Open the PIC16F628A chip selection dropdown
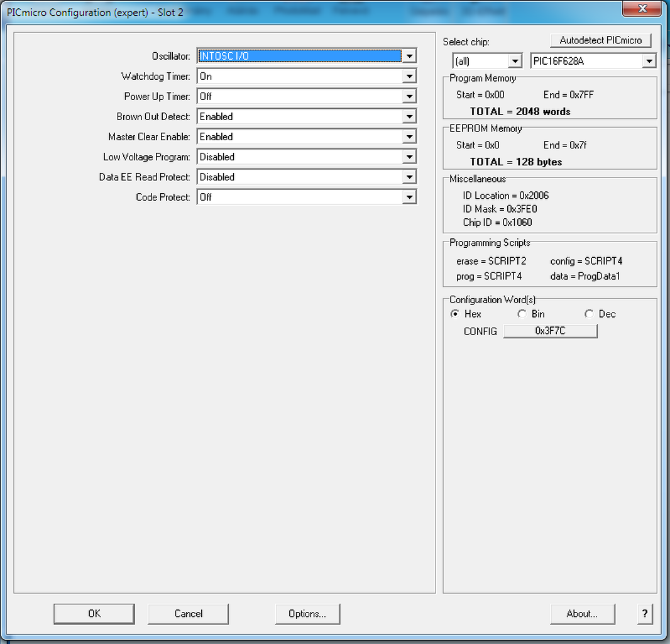This screenshot has width=670, height=644. click(593, 61)
